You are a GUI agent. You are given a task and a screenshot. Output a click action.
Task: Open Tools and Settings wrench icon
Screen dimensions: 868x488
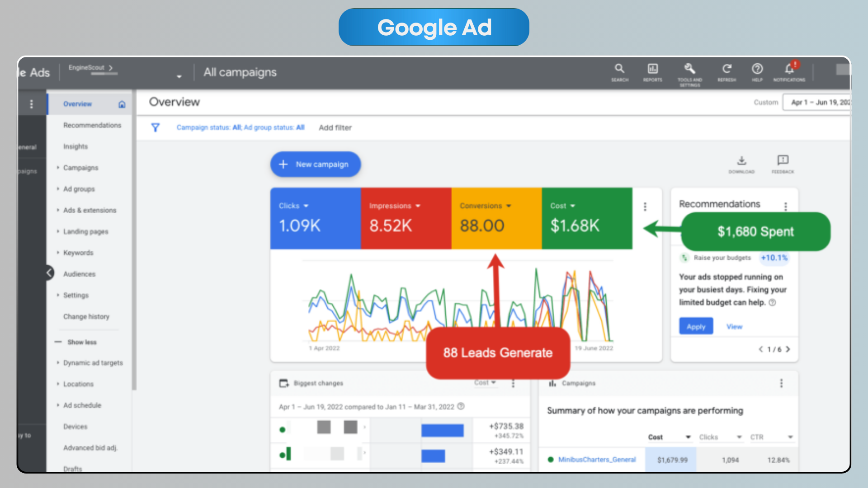[689, 69]
